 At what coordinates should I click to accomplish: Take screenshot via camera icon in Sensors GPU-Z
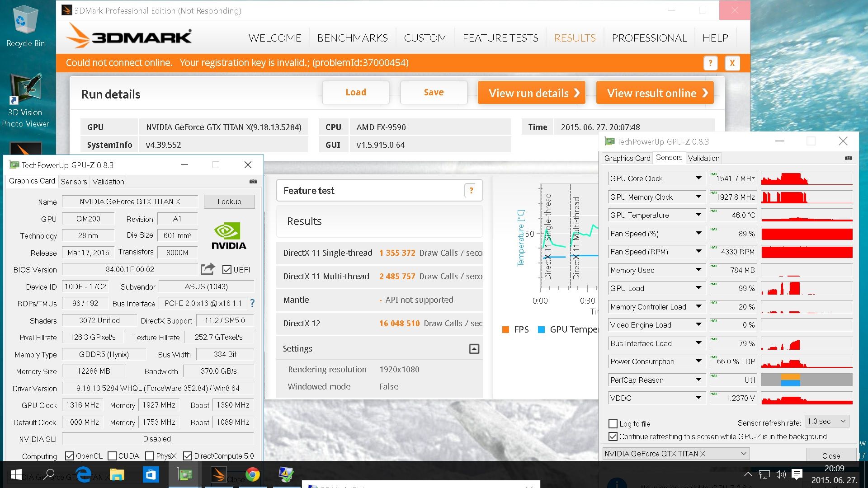[x=848, y=158]
